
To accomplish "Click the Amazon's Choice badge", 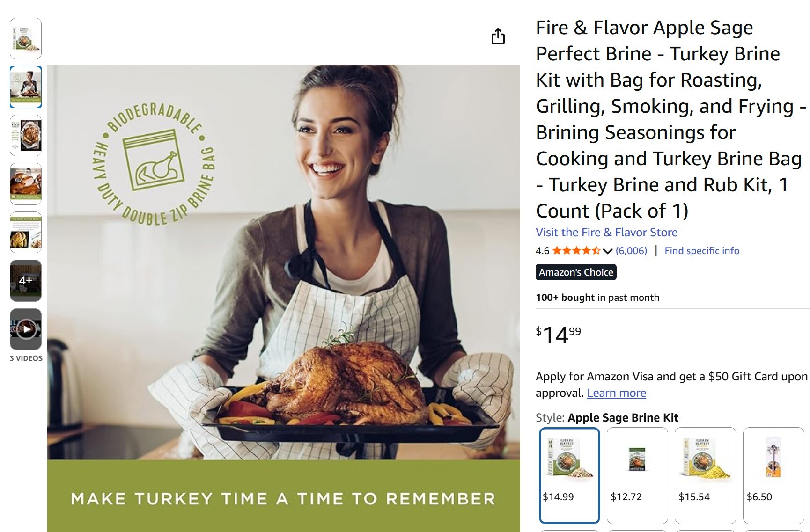I will [576, 272].
